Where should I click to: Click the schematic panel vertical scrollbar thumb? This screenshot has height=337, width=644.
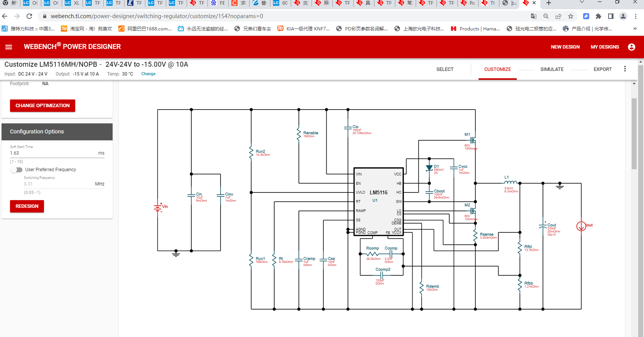(x=634, y=134)
